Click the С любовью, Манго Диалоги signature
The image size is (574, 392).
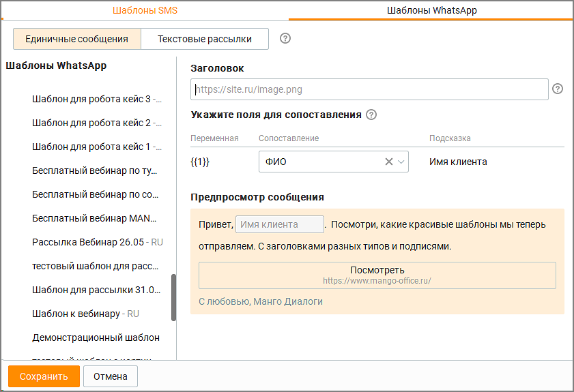(x=261, y=301)
